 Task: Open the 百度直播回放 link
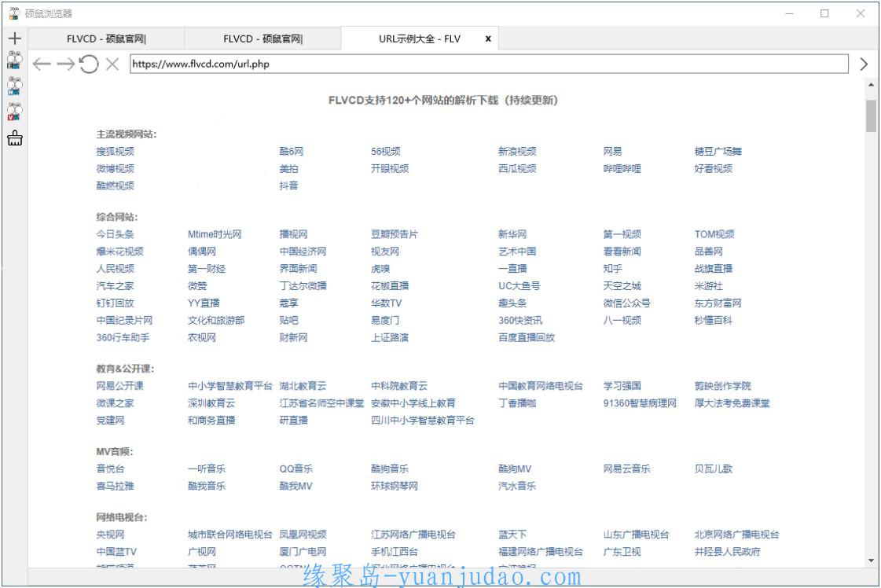pyautogui.click(x=527, y=338)
